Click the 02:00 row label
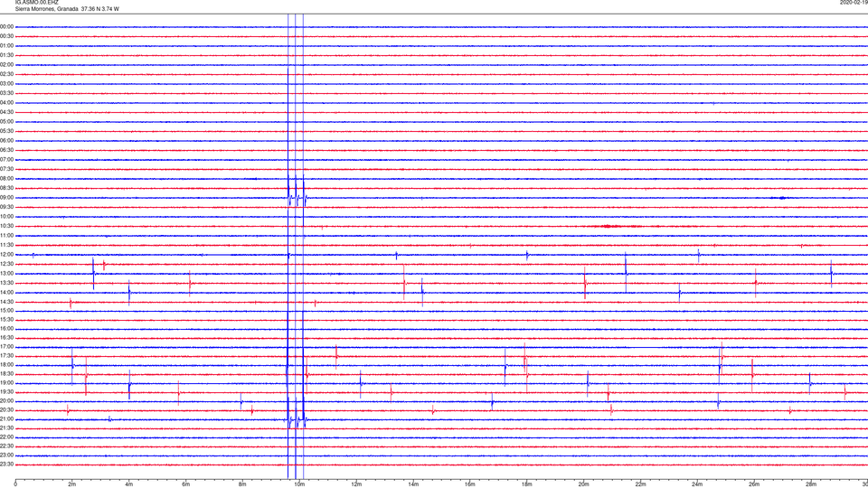The height and width of the screenshot is (488, 868). click(6, 65)
